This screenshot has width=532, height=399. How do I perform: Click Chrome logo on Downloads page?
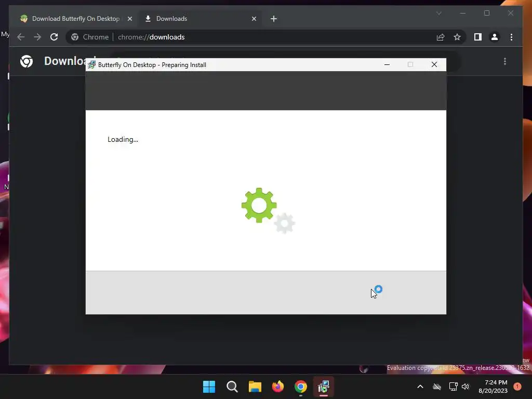pos(26,61)
